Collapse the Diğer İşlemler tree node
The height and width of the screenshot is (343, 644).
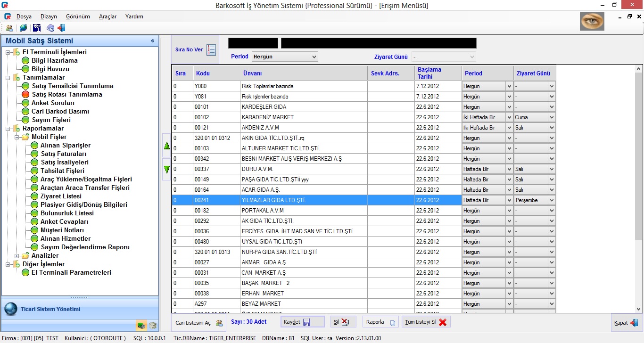click(x=8, y=264)
